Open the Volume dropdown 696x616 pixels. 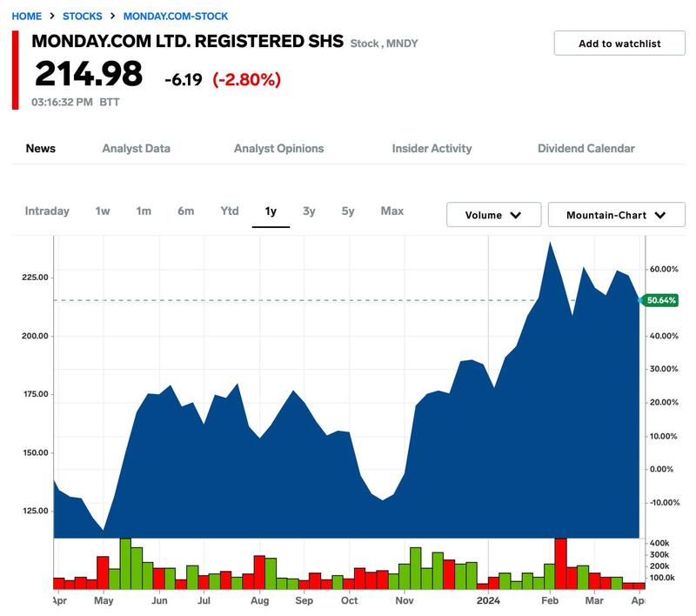[493, 215]
